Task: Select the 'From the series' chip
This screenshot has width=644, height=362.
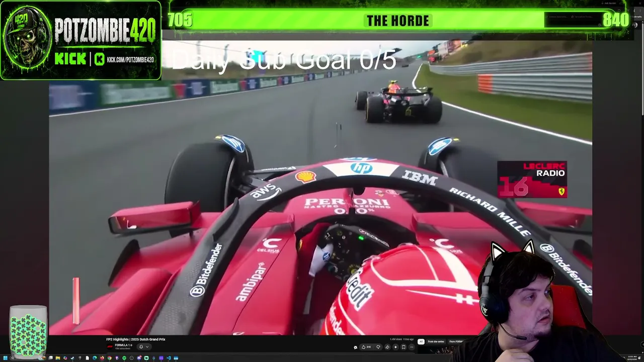Action: (436, 342)
